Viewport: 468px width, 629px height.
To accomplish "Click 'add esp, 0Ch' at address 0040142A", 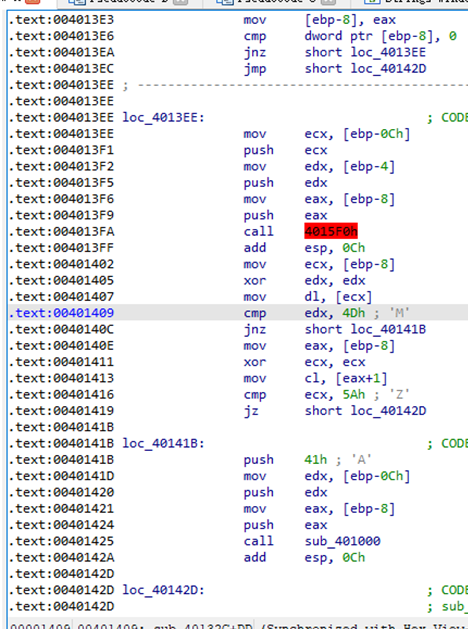I will point(304,558).
